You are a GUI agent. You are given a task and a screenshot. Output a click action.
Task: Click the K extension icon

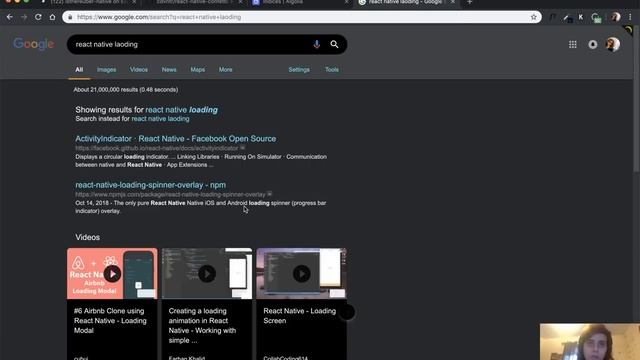(x=581, y=17)
